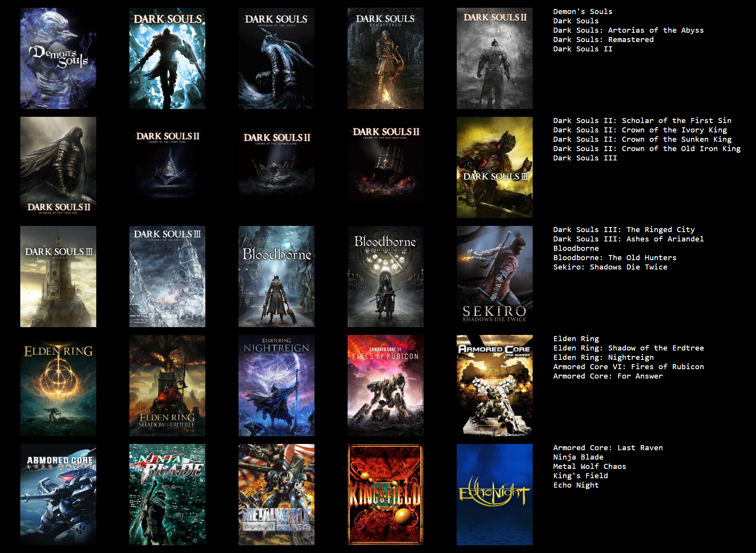Select the Ninja Blade cover art
Viewport: 756px width, 553px height.
coord(167,495)
